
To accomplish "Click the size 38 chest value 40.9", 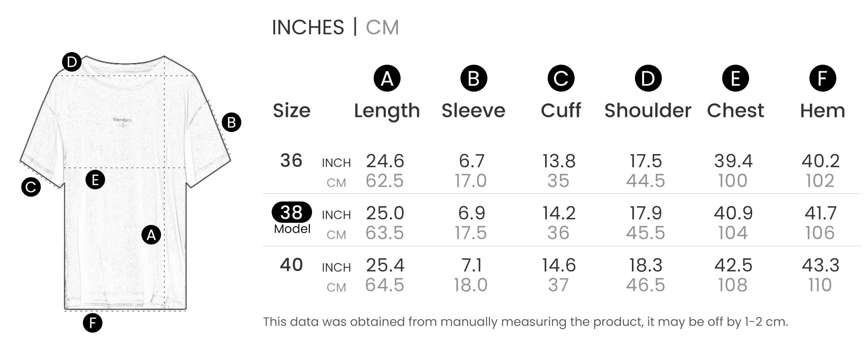I will [733, 213].
